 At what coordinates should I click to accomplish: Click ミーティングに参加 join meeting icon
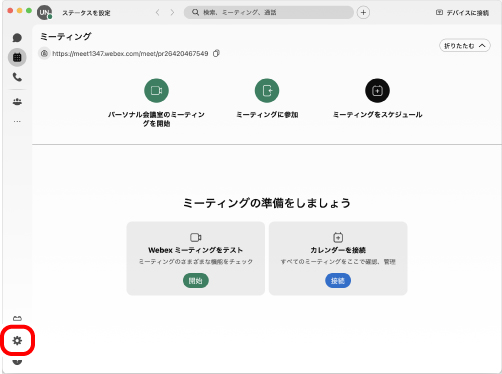pyautogui.click(x=267, y=91)
